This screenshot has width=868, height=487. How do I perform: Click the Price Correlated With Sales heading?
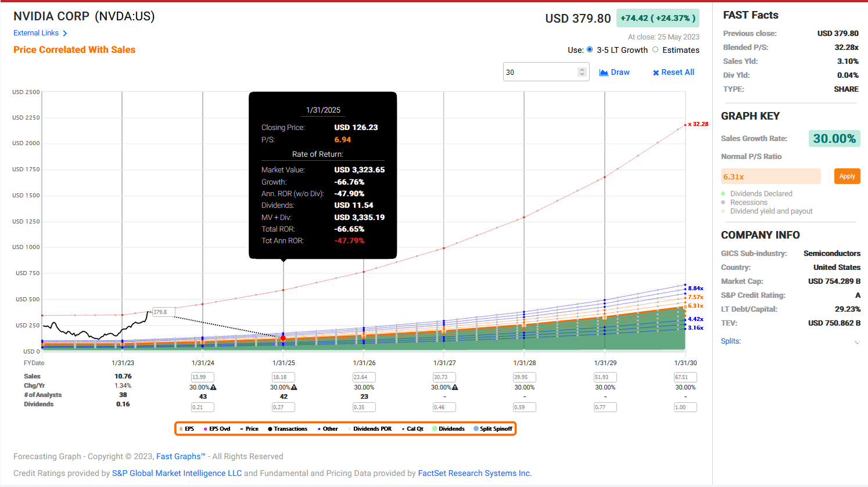point(74,50)
